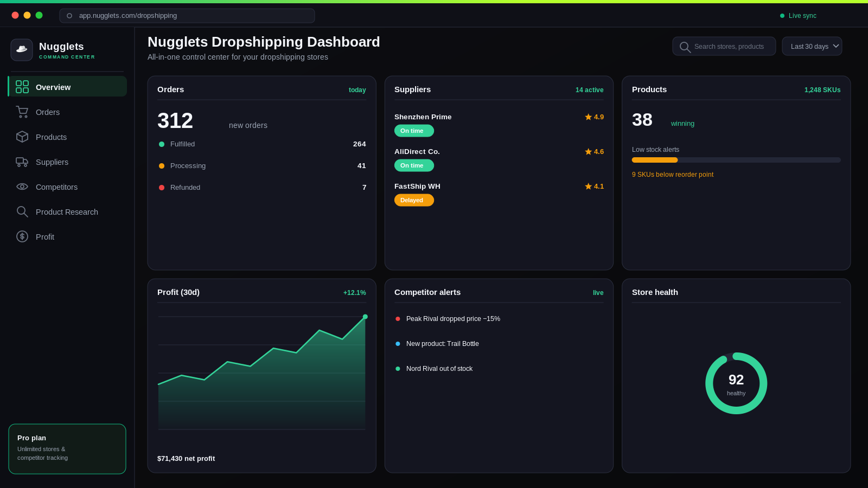Focus the Search stores, products field
Viewport: 868px width, 488px height.
pyautogui.click(x=724, y=46)
